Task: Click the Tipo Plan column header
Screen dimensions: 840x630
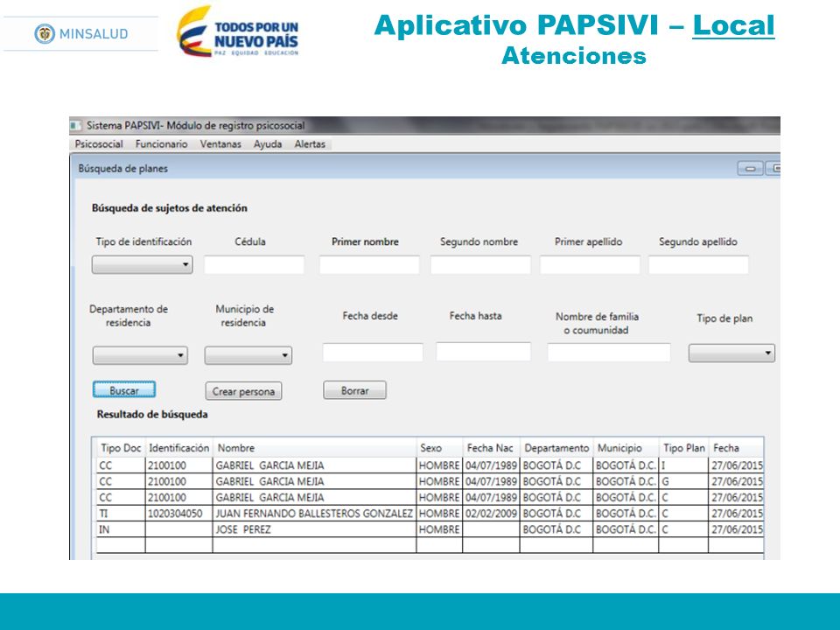Action: pyautogui.click(x=683, y=448)
